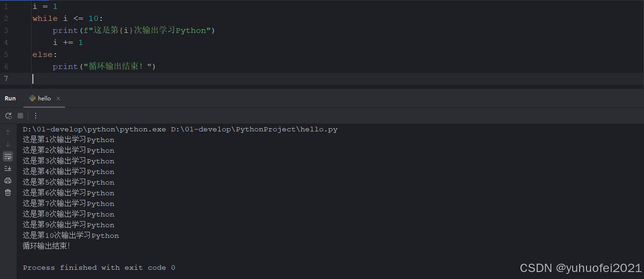Click the Stop process icon

click(x=20, y=116)
